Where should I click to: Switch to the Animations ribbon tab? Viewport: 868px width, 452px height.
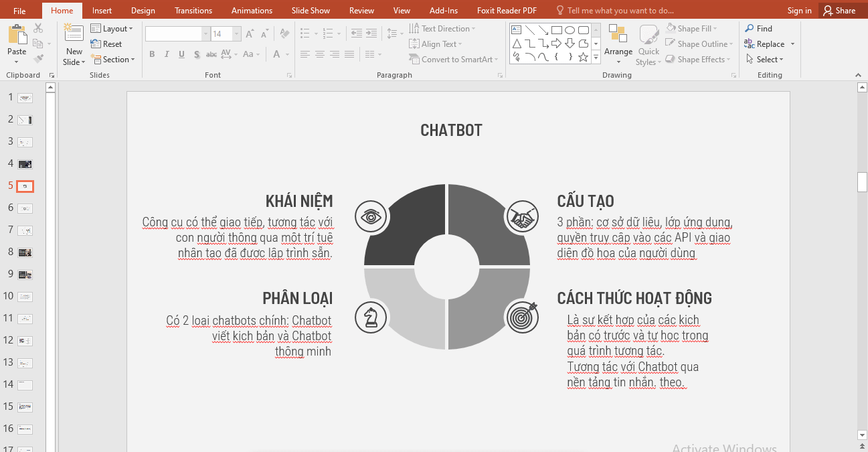point(252,10)
